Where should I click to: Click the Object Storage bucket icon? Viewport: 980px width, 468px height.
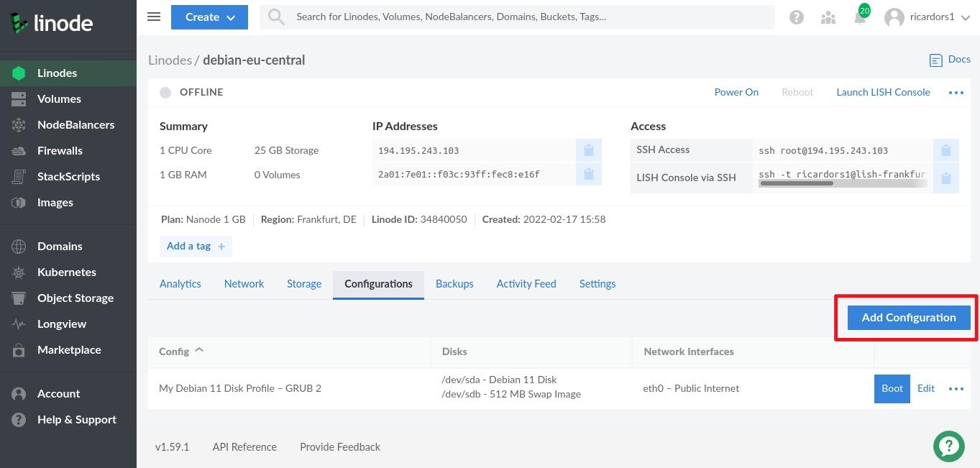tap(19, 298)
